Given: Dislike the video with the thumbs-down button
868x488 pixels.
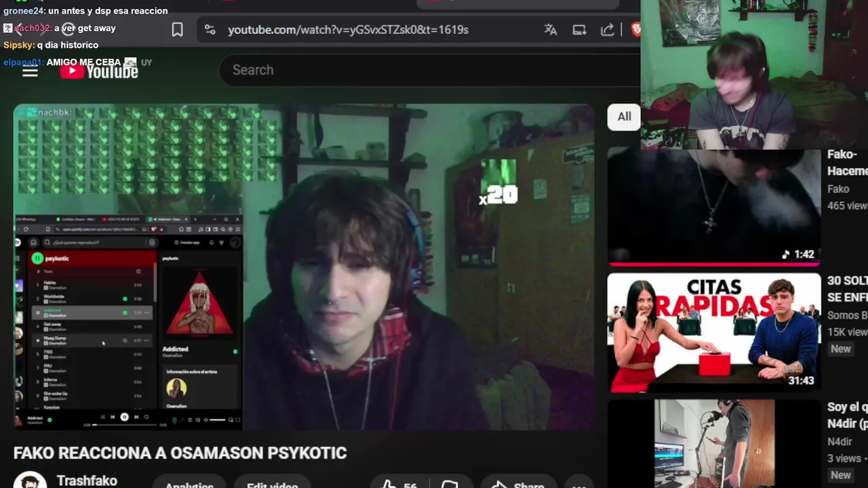Looking at the screenshot, I should pyautogui.click(x=450, y=483).
